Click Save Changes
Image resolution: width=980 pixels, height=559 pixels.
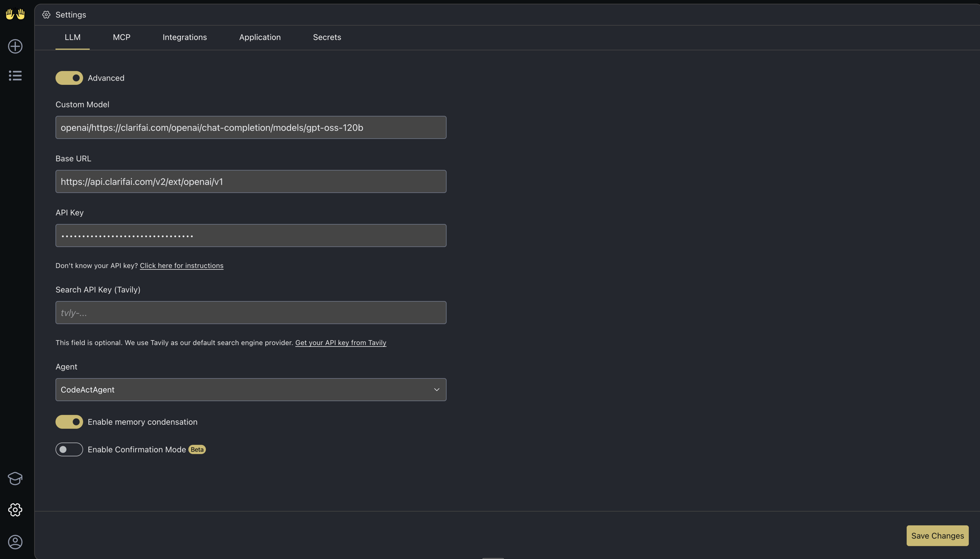point(937,535)
